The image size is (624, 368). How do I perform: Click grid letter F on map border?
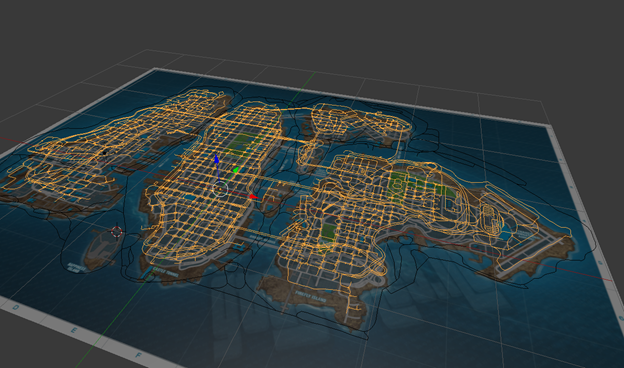(138, 355)
